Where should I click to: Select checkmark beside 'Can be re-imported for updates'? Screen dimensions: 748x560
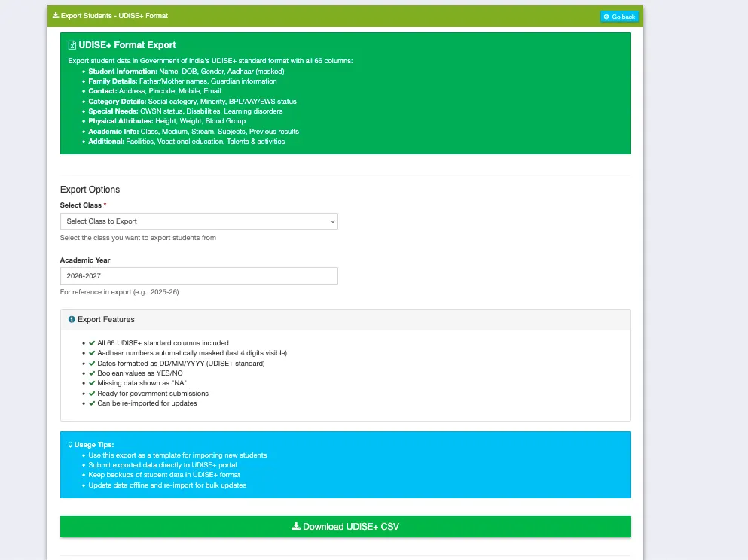[91, 403]
